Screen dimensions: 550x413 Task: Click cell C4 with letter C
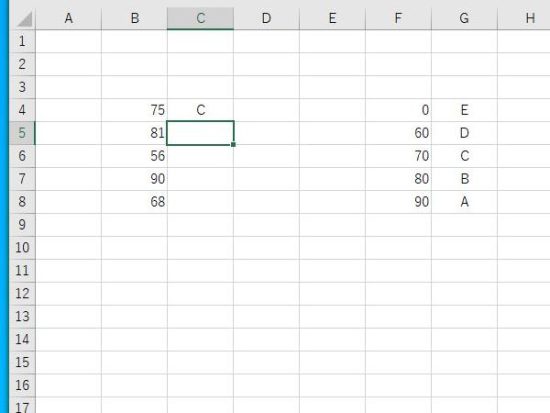point(200,110)
